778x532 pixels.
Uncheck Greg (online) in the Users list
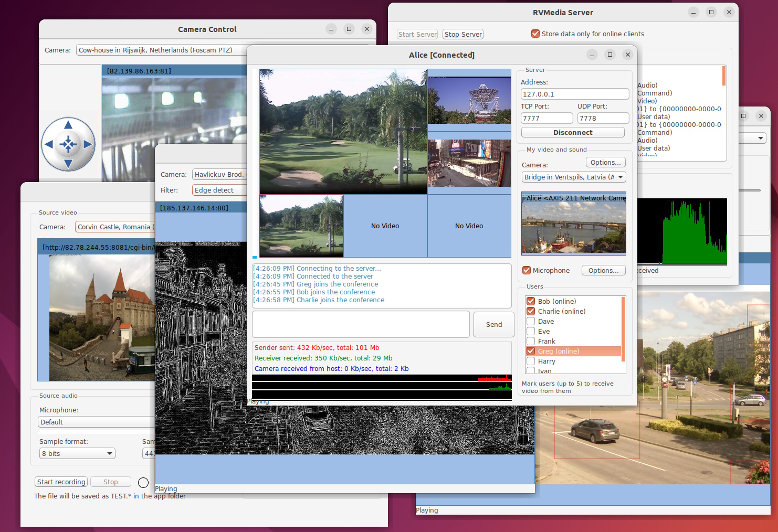[x=531, y=351]
